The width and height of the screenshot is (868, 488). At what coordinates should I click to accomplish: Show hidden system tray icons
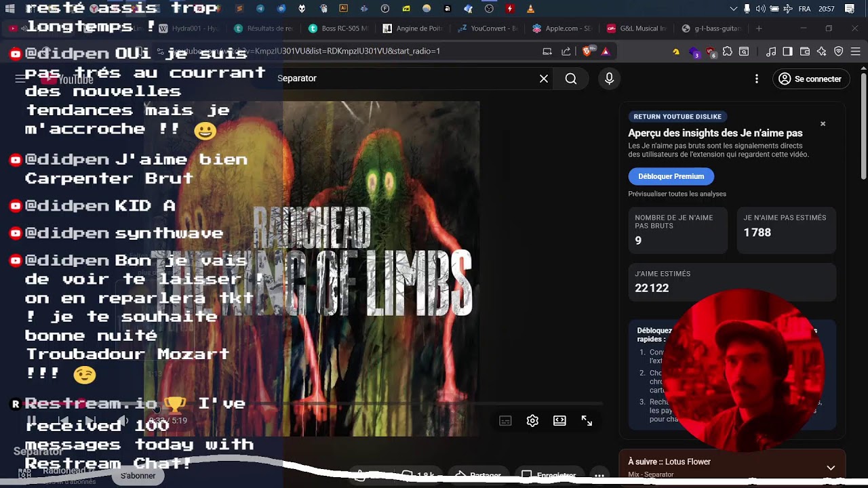click(x=733, y=9)
